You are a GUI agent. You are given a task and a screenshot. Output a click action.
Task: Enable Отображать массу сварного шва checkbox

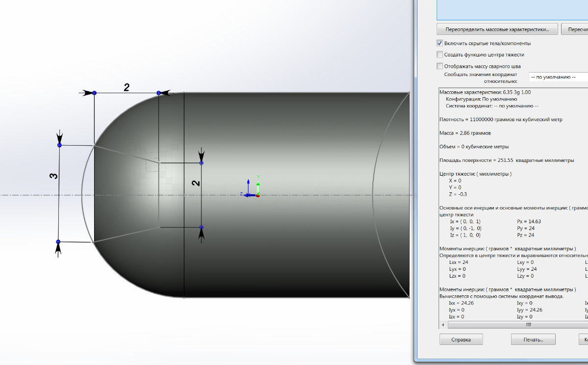point(440,66)
